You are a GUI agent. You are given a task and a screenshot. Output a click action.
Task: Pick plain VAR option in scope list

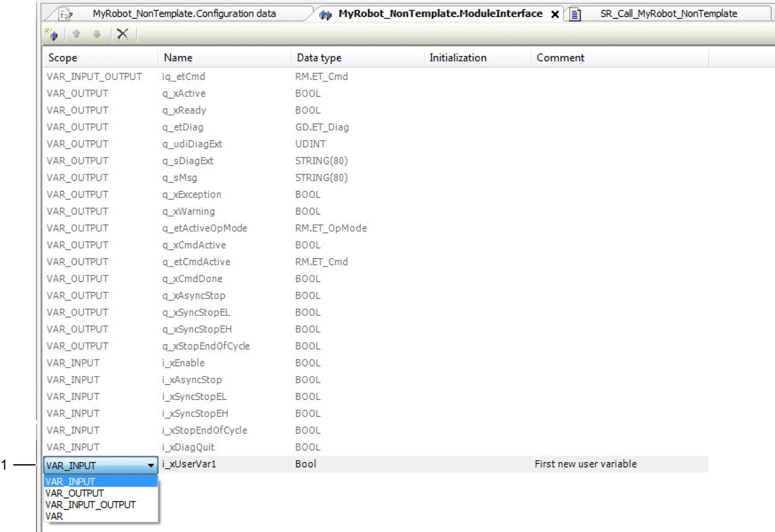pyautogui.click(x=54, y=516)
